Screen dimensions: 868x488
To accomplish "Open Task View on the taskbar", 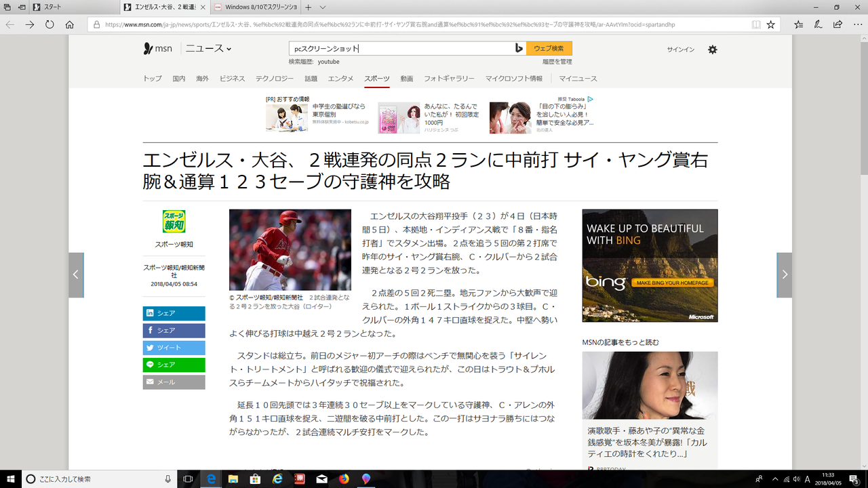I will tap(189, 479).
